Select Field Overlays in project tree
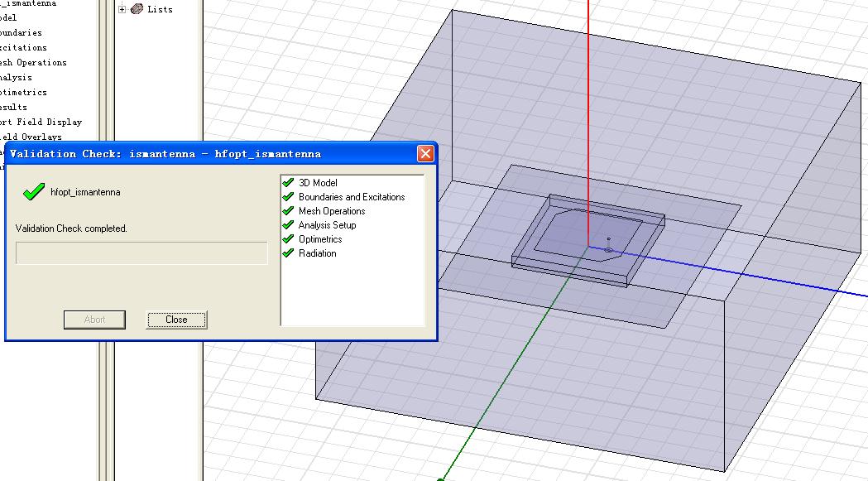The image size is (868, 481). coord(31,137)
